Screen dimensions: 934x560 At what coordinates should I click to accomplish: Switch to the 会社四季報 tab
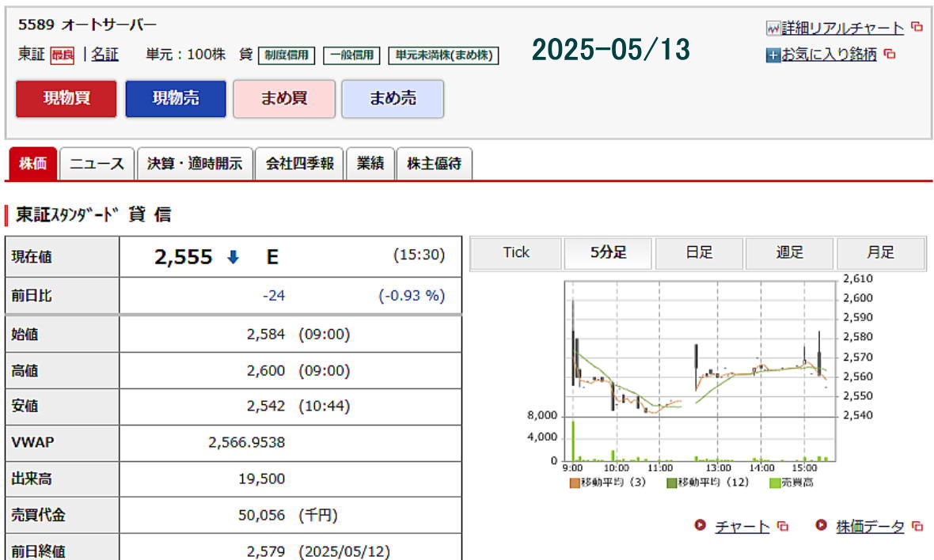point(299,164)
